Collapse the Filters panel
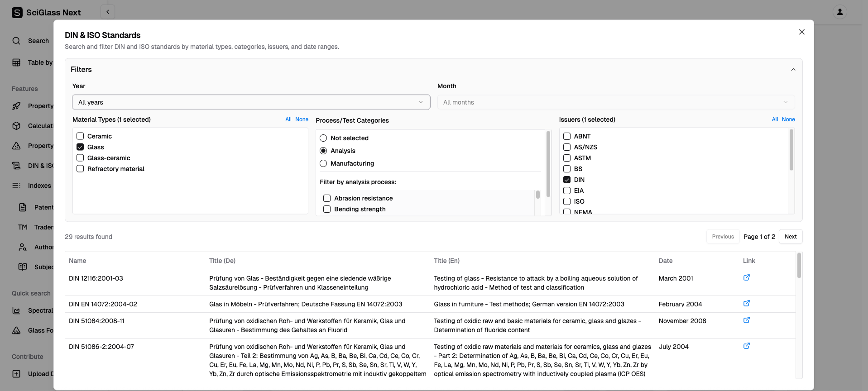 click(793, 70)
